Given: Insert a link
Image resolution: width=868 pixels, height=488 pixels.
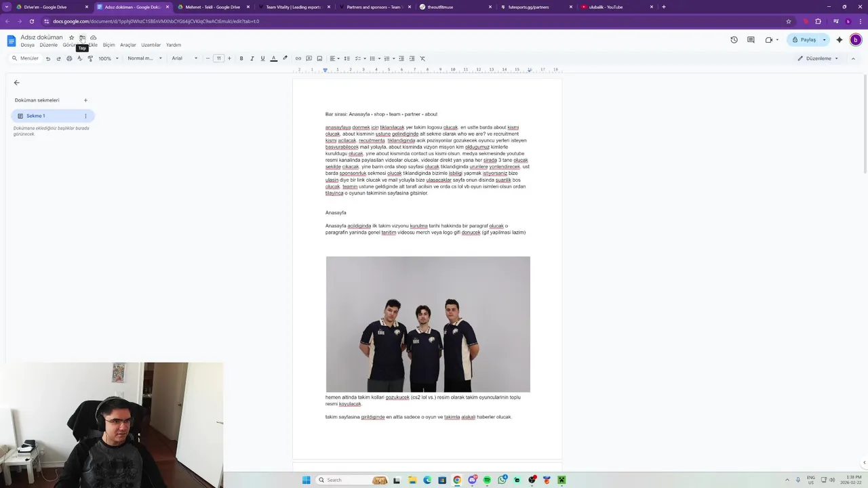Looking at the screenshot, I should click(x=298, y=58).
